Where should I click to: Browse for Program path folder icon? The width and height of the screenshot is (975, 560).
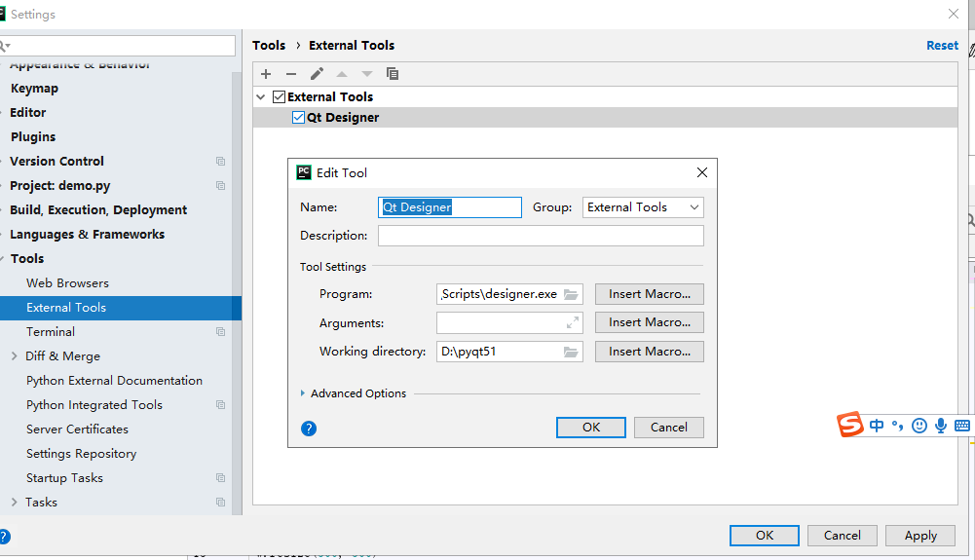(571, 294)
